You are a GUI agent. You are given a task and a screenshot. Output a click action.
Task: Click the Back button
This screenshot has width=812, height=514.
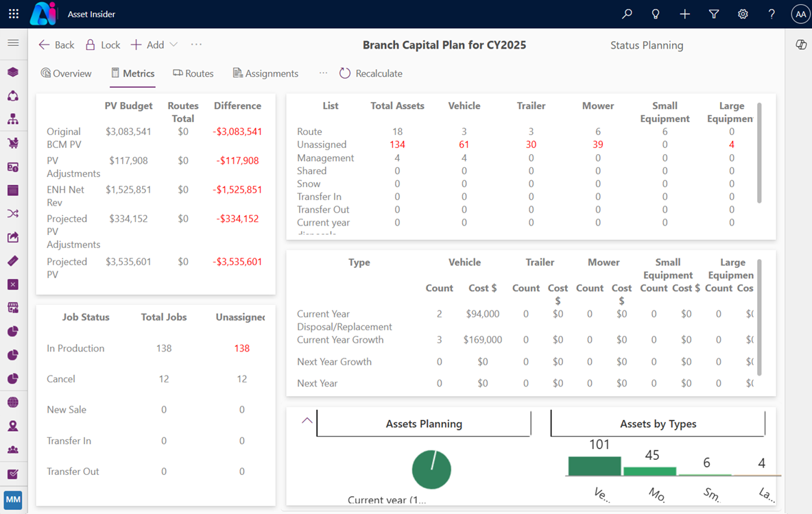[56, 44]
